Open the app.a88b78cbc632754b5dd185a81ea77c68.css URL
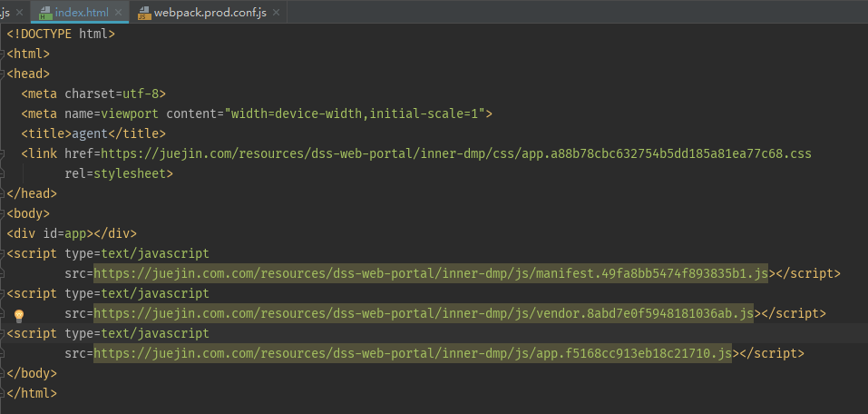 tap(456, 153)
